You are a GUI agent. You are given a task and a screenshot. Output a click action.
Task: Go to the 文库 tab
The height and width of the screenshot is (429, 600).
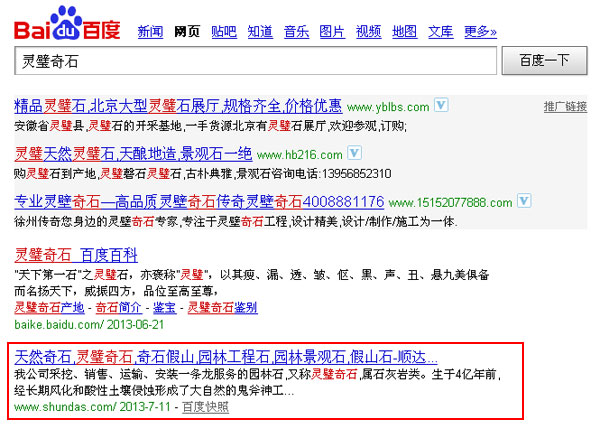440,32
